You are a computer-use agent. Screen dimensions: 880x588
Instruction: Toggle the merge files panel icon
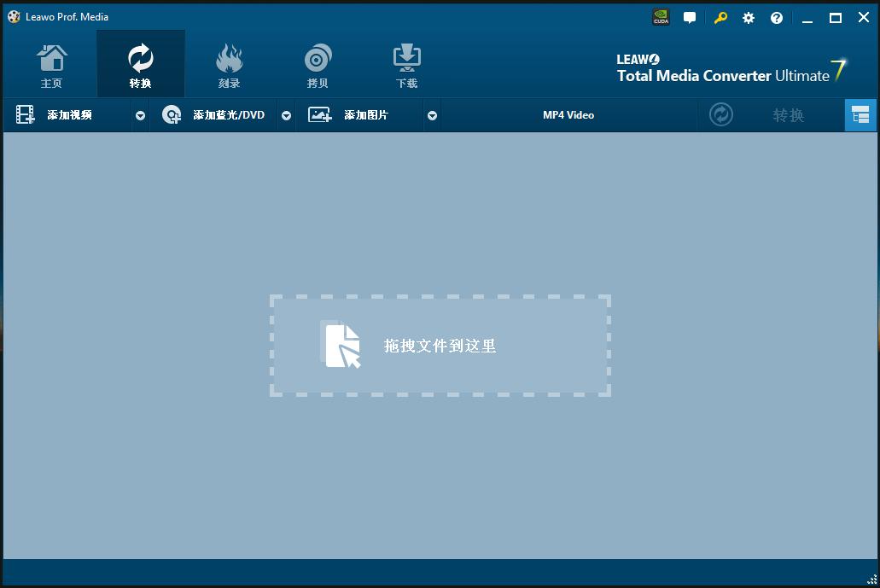860,115
